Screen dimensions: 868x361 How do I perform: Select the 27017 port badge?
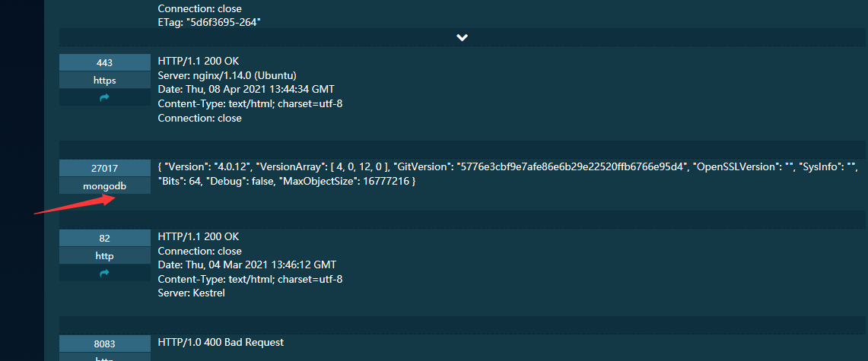click(105, 168)
